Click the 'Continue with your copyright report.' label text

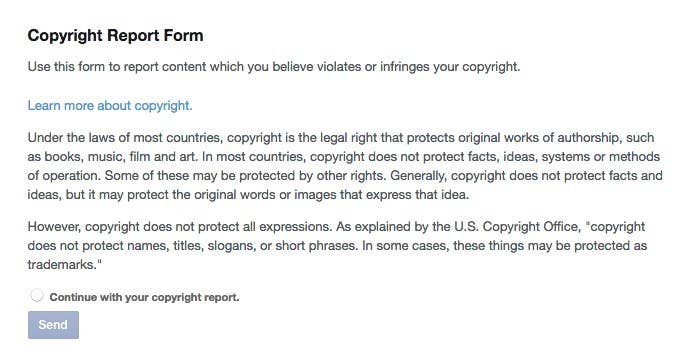pyautogui.click(x=145, y=297)
